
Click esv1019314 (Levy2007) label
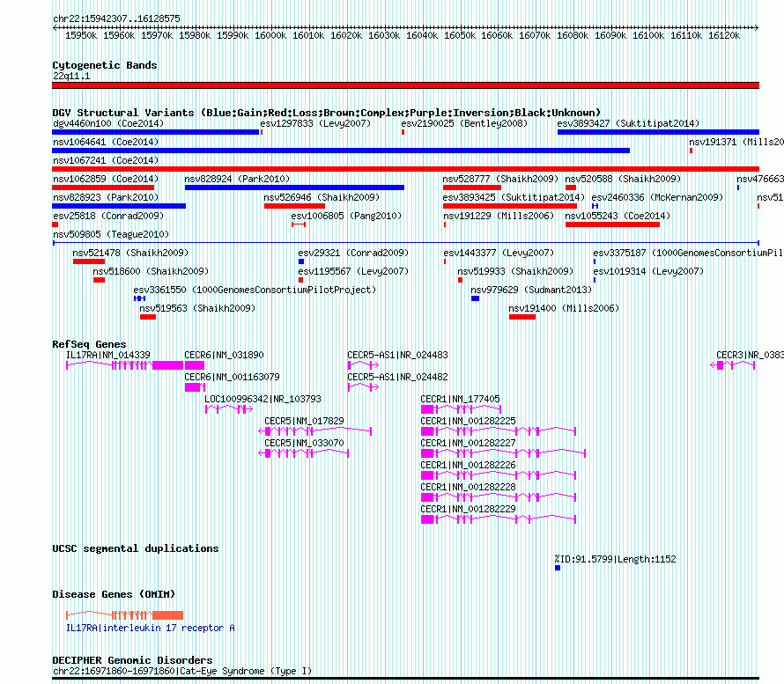click(648, 271)
